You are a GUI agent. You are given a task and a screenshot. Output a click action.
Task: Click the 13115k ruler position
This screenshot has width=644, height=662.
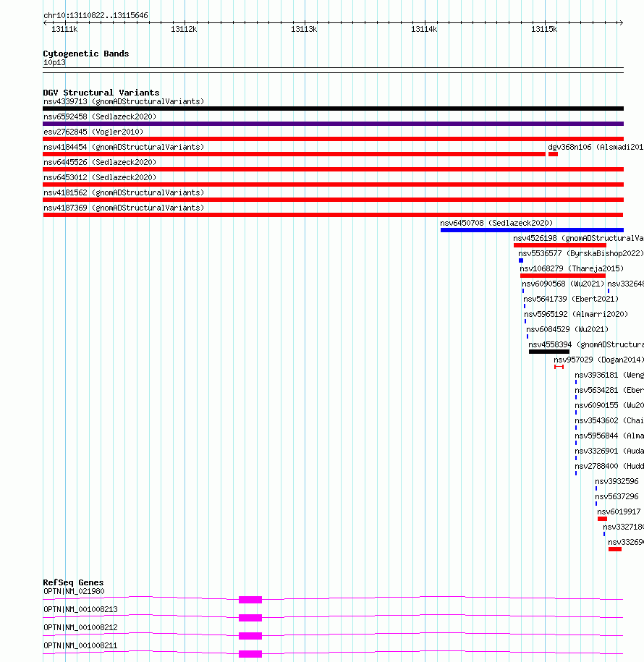point(544,29)
